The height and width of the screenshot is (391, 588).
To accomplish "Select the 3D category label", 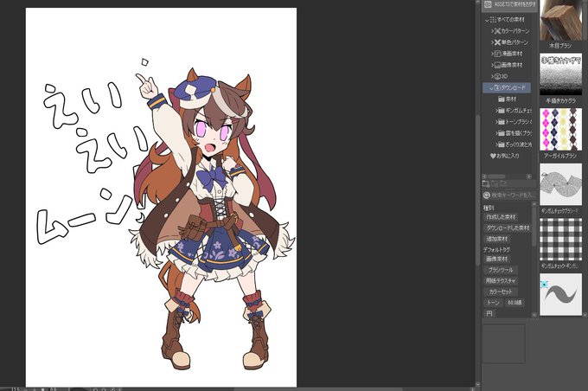I will click(x=504, y=76).
